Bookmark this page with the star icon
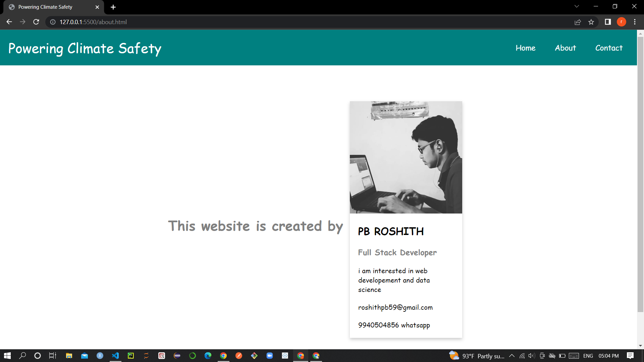Viewport: 644px width, 362px height. pos(591,22)
